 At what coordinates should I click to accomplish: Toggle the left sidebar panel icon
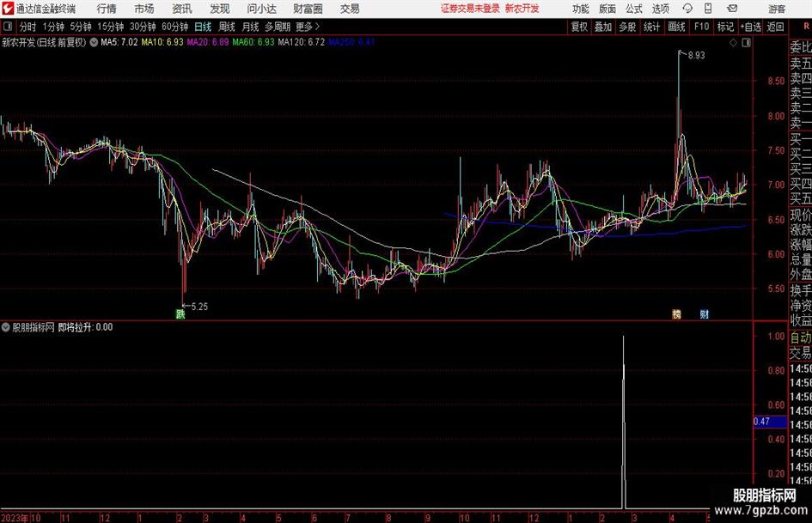point(8,27)
